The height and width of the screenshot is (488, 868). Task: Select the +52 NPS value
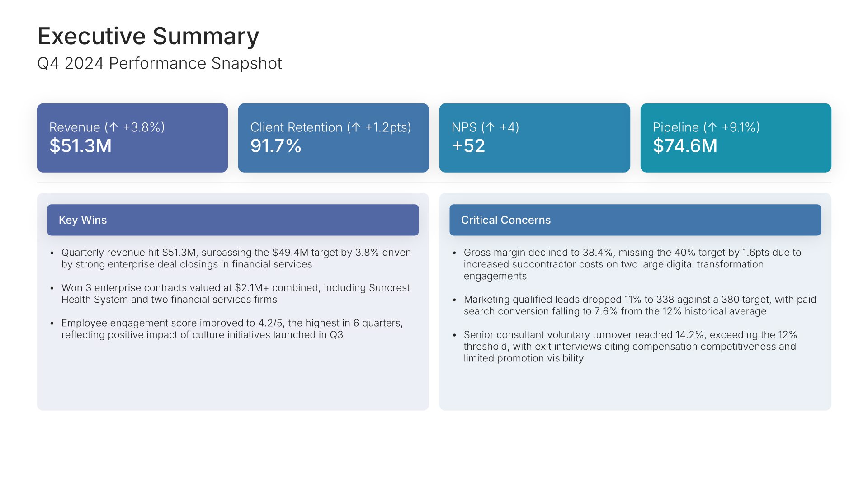[468, 146]
